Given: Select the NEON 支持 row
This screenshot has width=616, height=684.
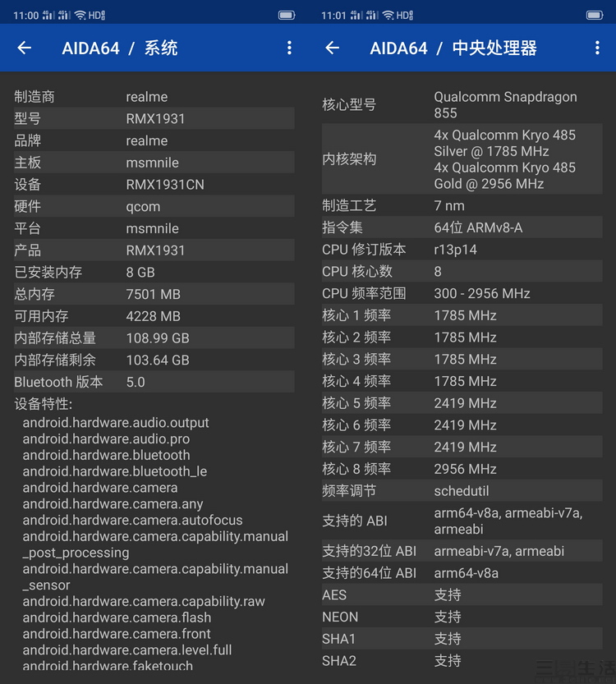Looking at the screenshot, I should pyautogui.click(x=462, y=617).
